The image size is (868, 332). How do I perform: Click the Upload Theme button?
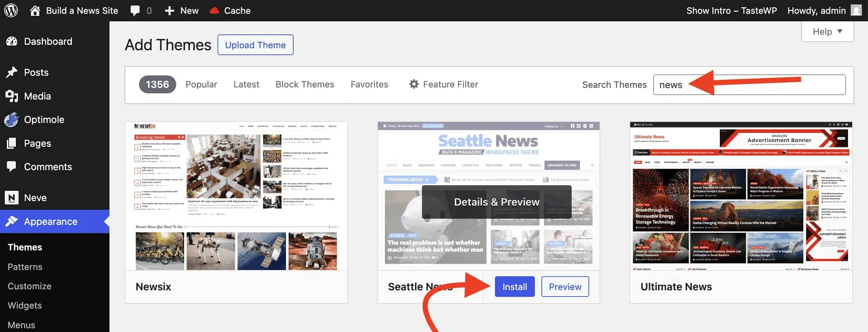pyautogui.click(x=255, y=45)
